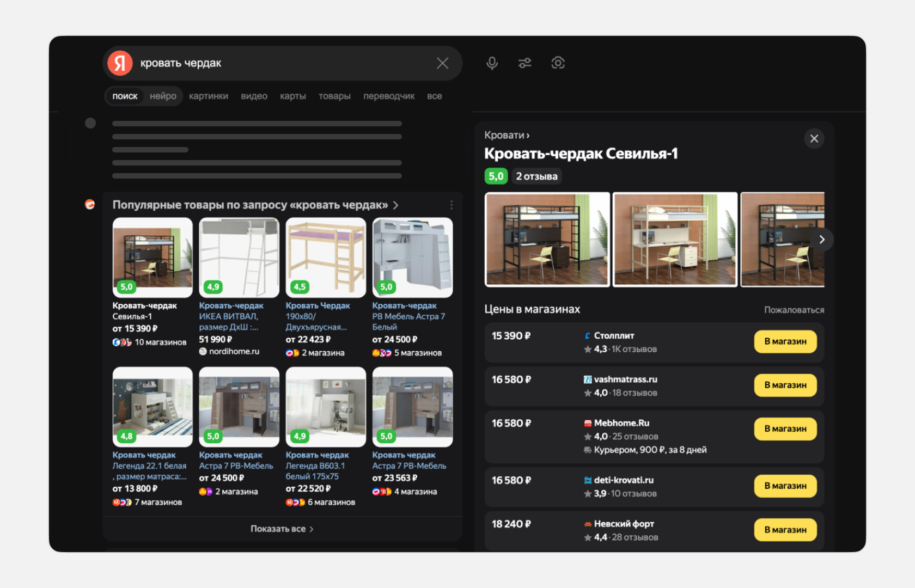
Task: Click the Yandex logo in search bar
Action: point(120,63)
